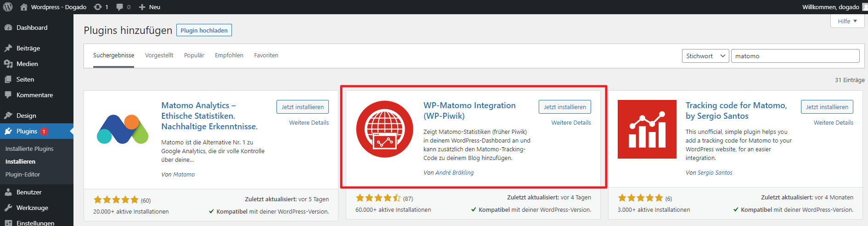
Task: Open the Matomo Analytics plugin title link
Action: click(209, 116)
